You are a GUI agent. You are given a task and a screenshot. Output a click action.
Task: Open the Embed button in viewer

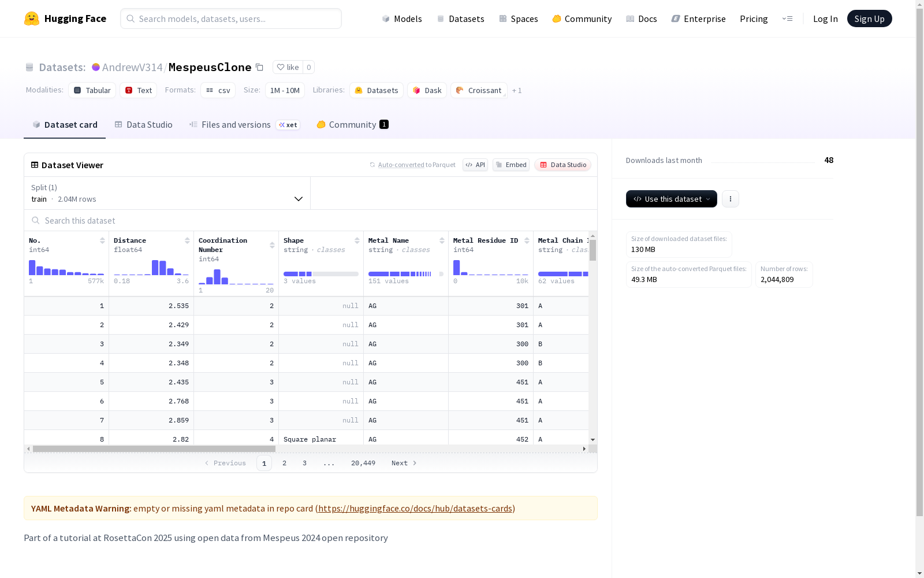click(511, 165)
